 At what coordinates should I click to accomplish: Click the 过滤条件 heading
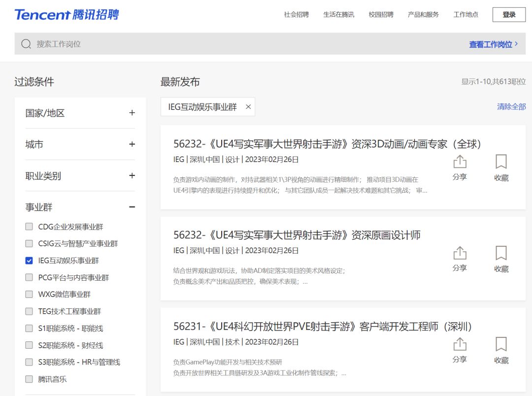pyautogui.click(x=34, y=82)
